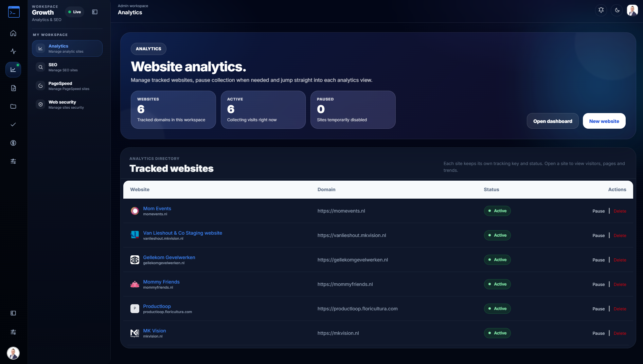
Task: Click the terminal logo icon at top left
Action: coord(14,12)
